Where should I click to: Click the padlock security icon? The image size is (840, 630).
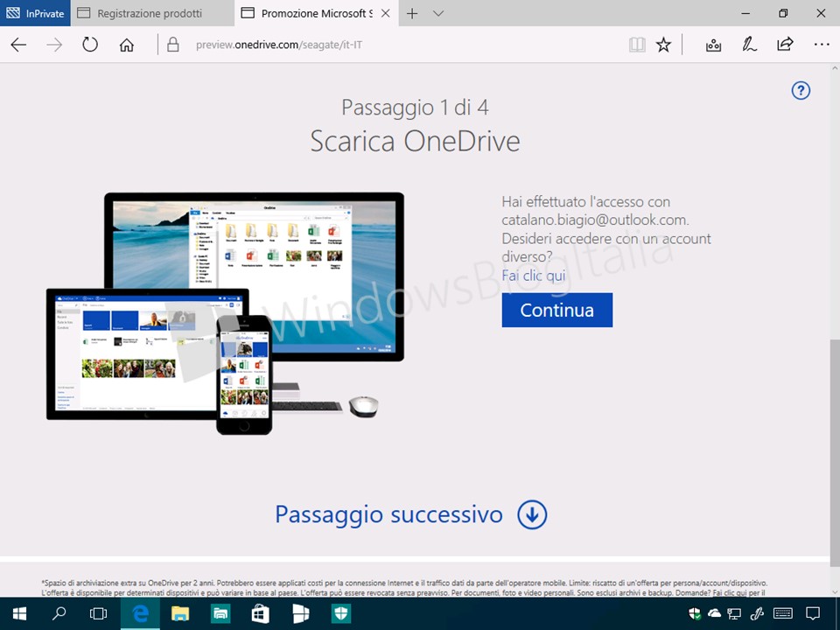tap(172, 45)
